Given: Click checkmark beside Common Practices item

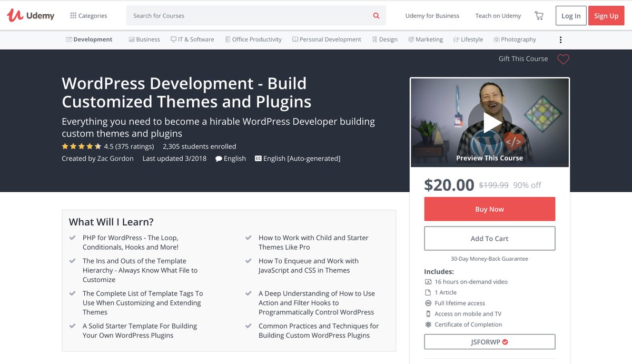Looking at the screenshot, I should [249, 327].
